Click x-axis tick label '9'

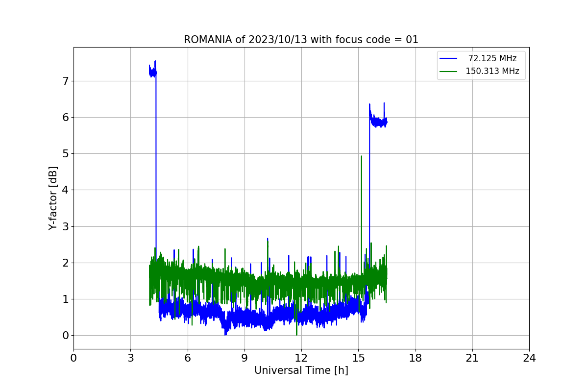tap(245, 358)
